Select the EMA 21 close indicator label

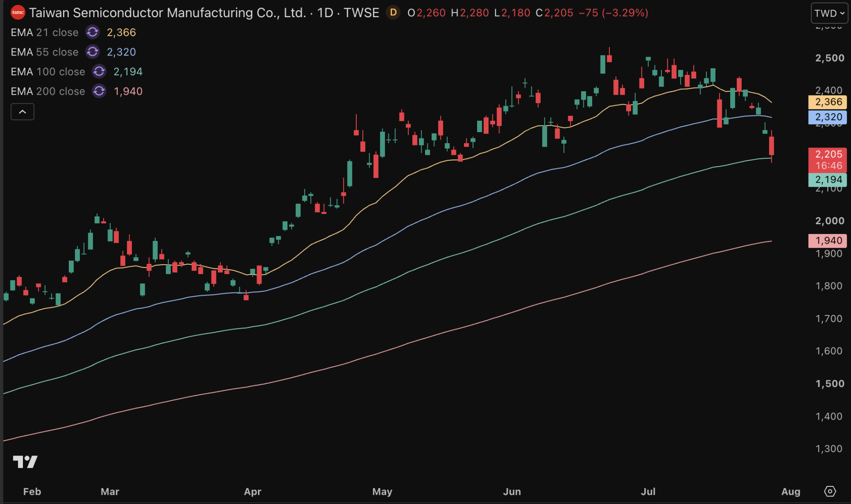(45, 33)
